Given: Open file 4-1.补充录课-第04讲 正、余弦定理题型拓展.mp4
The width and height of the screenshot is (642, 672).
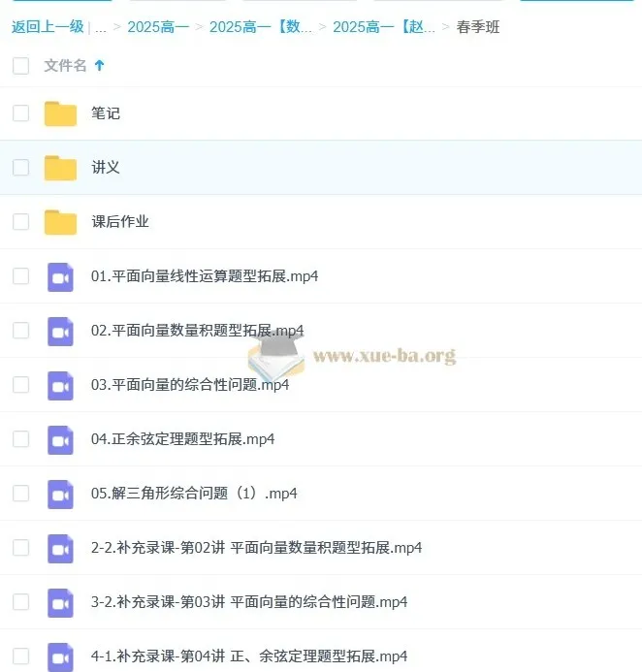Looking at the screenshot, I should pyautogui.click(x=249, y=656).
